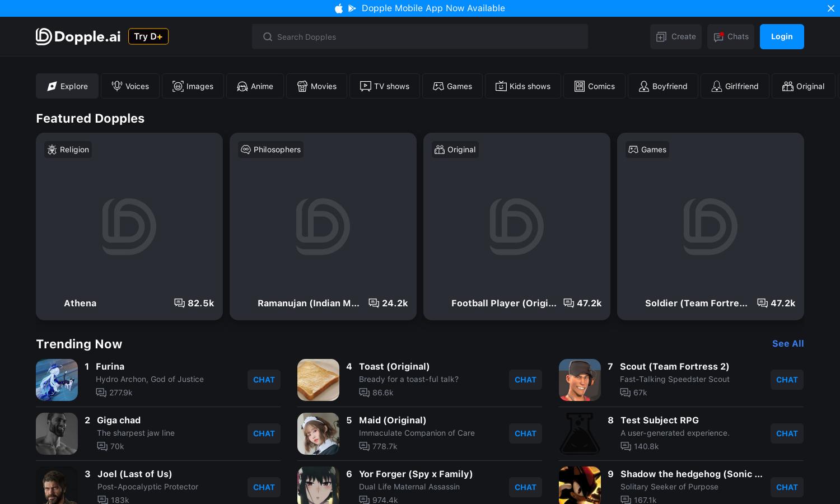Click the Joel avatar thumbnail
Screen dimensions: 840x504
57,486
